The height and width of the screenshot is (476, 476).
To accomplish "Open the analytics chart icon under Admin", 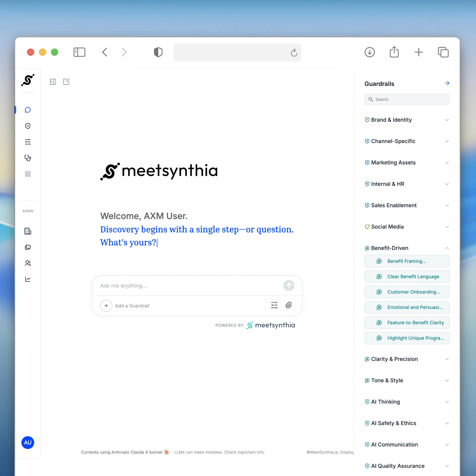I will pos(28,279).
